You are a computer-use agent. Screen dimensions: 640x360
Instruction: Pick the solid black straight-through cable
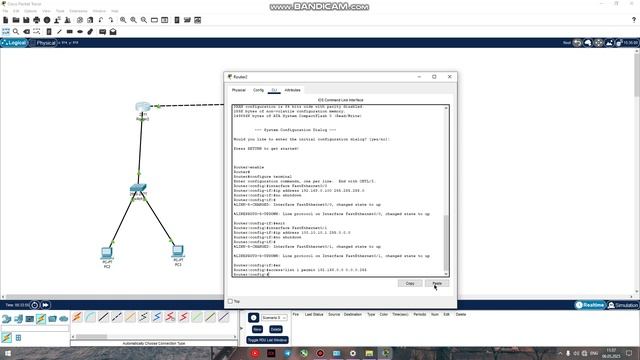(x=104, y=317)
